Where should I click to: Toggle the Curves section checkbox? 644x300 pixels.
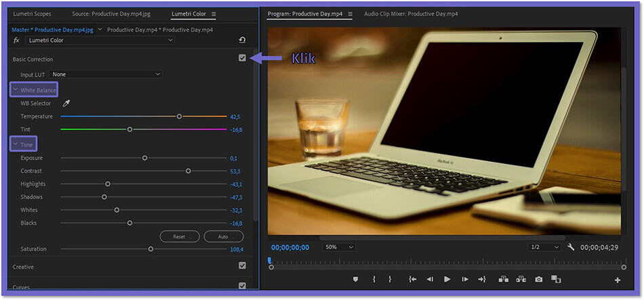242,285
